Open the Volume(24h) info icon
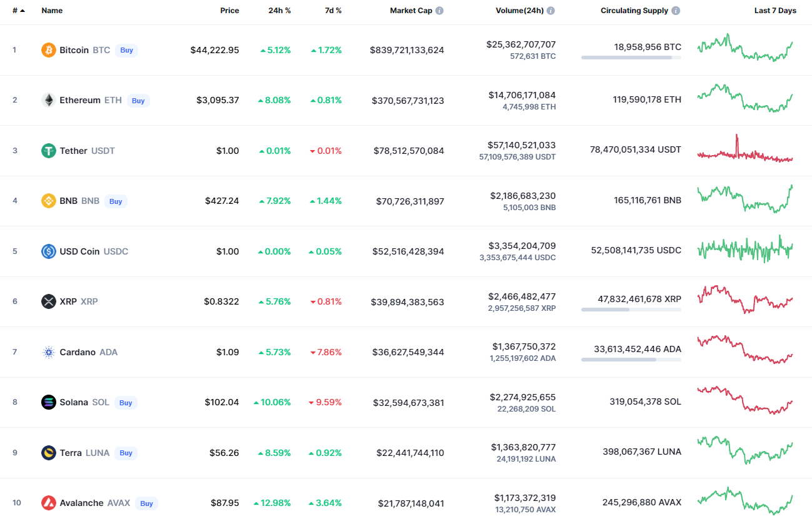Screen dimensions: 812x521 (x=551, y=11)
